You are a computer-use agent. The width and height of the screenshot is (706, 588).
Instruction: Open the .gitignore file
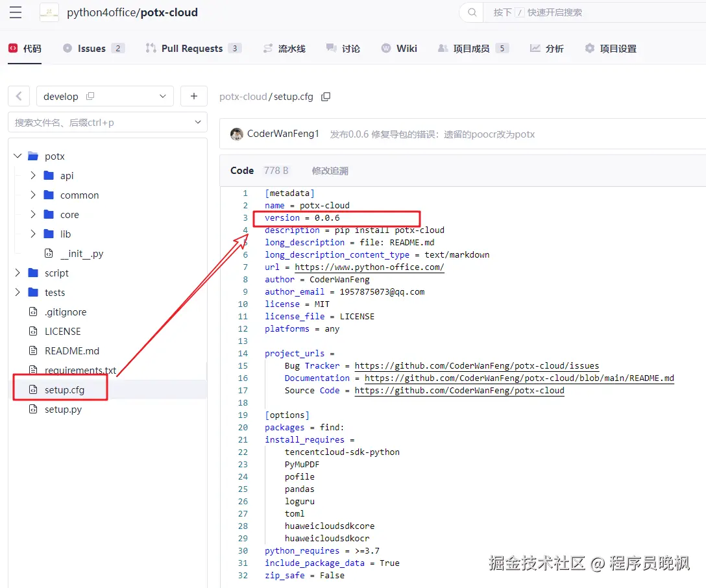click(x=66, y=312)
